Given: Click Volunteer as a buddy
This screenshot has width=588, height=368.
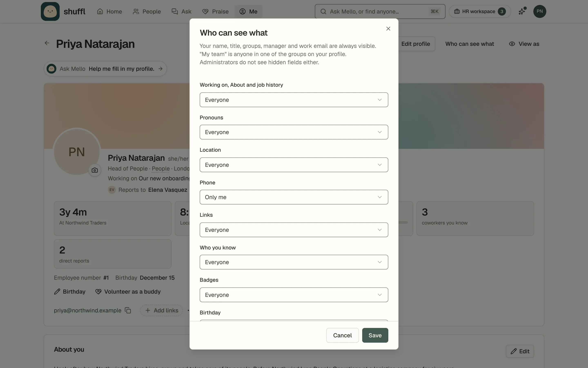Looking at the screenshot, I should tap(128, 292).
